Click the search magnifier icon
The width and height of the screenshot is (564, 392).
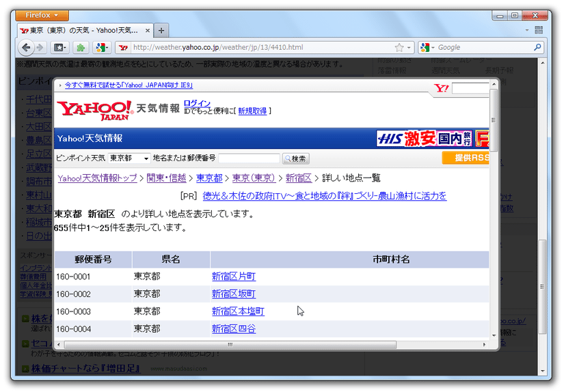[x=537, y=47]
